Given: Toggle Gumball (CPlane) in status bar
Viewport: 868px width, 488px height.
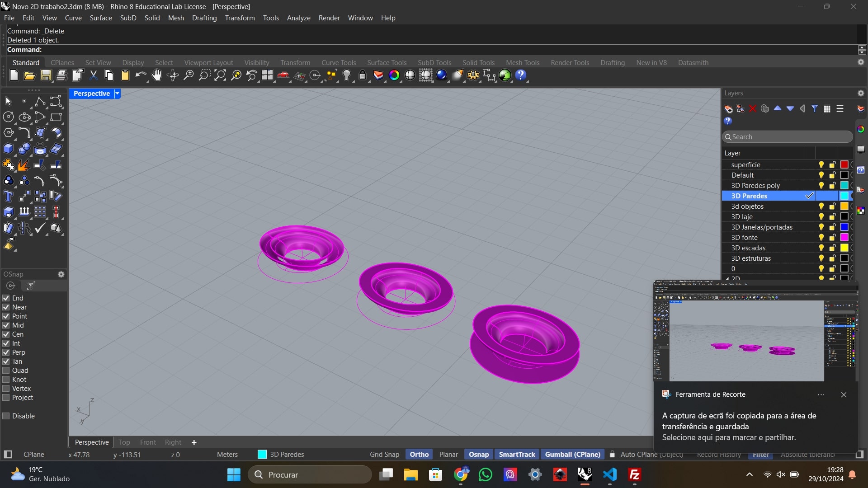Looking at the screenshot, I should 572,455.
